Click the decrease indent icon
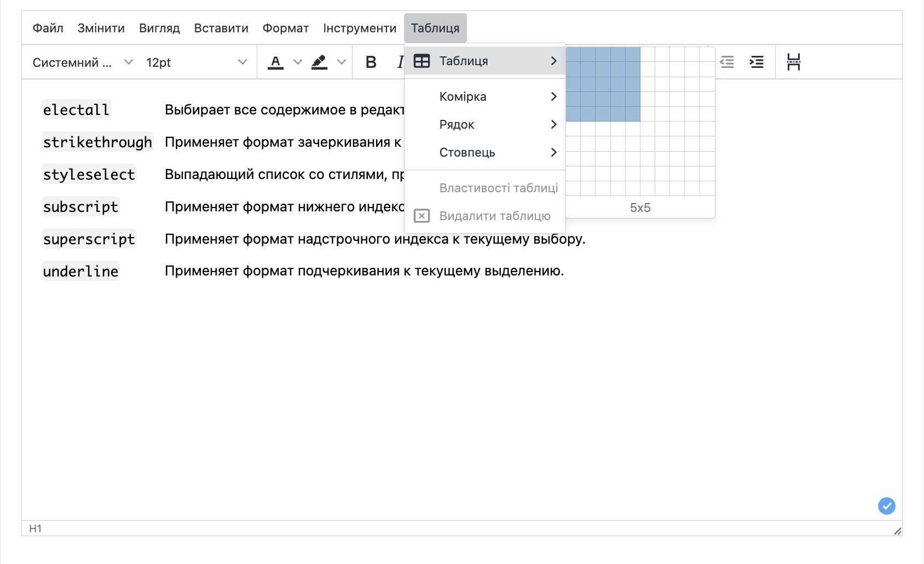The width and height of the screenshot is (924, 564). tap(726, 62)
